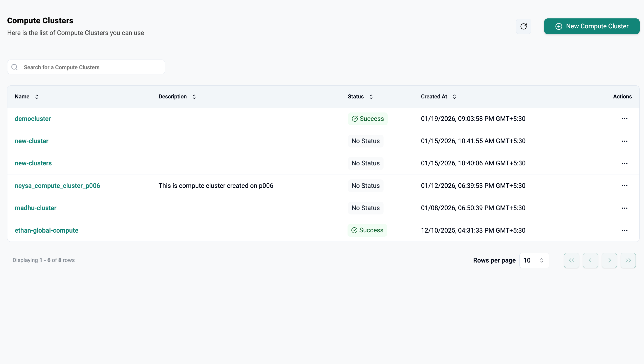Open actions menu for neysa_compute_cluster_p006 row

tap(625, 186)
